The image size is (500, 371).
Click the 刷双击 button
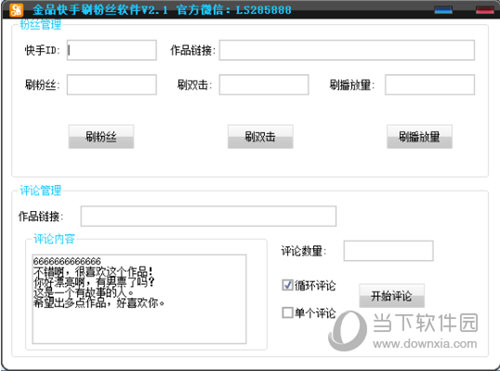260,136
